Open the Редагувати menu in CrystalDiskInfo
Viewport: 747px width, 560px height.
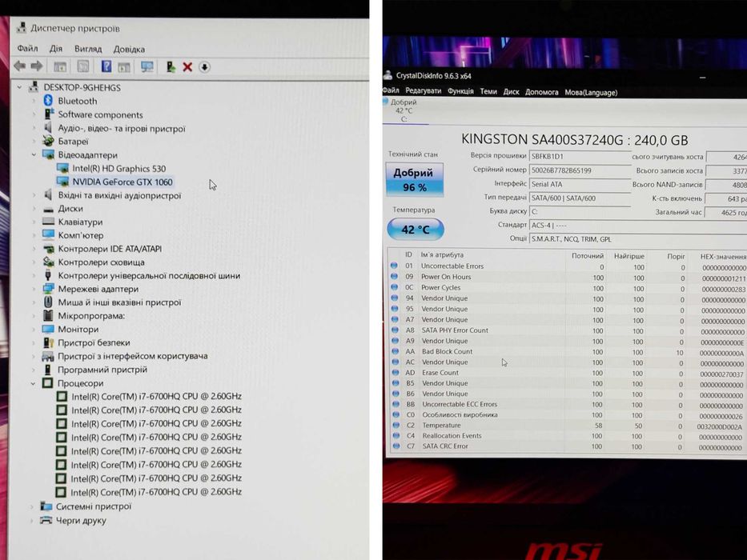423,90
